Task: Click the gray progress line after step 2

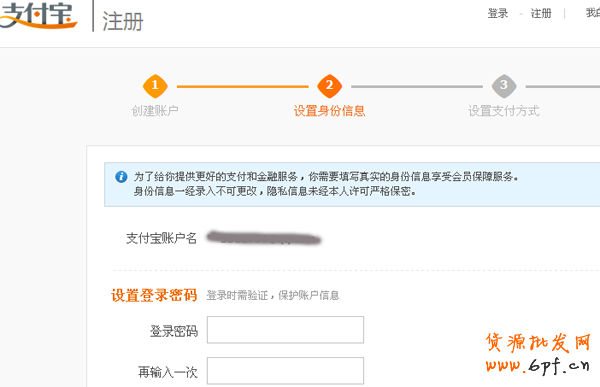Action: click(x=417, y=87)
